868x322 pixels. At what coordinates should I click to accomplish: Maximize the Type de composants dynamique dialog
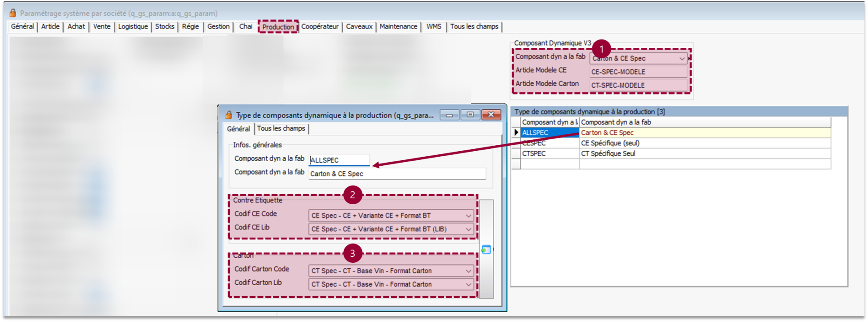click(470, 115)
